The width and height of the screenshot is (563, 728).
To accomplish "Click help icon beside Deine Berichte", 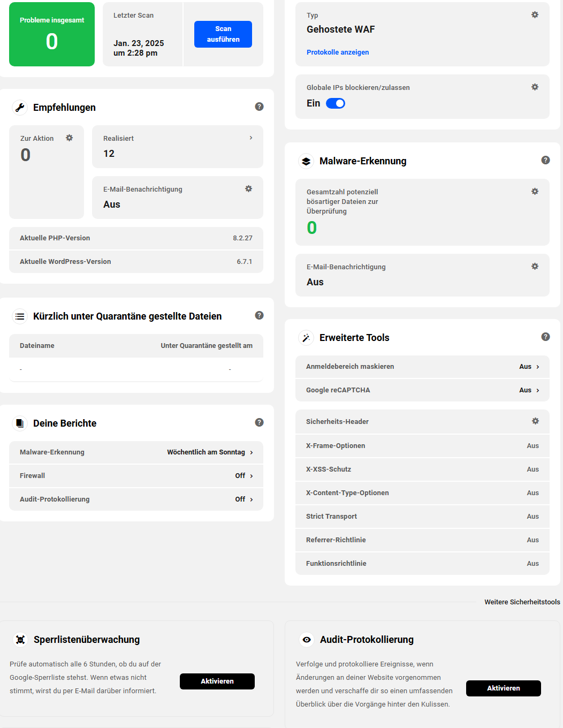I will [x=260, y=422].
